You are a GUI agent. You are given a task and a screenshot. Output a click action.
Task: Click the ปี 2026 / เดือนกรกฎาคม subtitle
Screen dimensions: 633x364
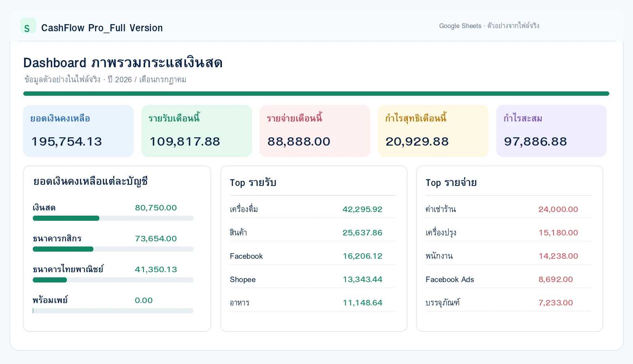pos(147,80)
